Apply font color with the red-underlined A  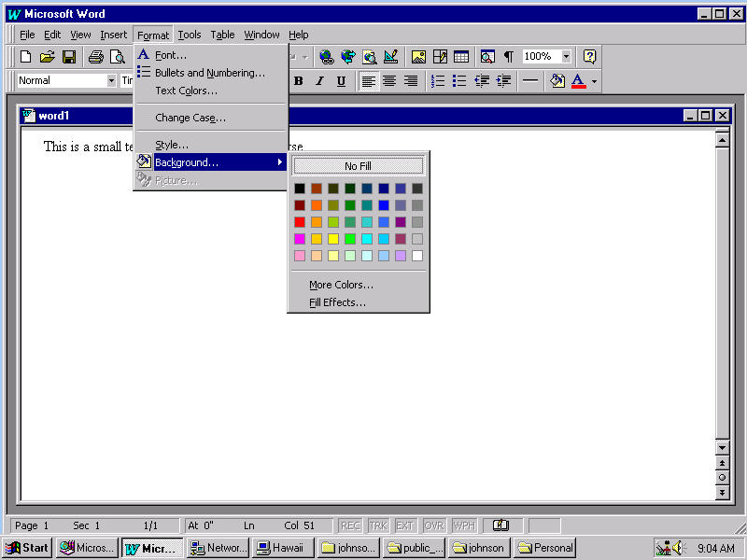click(x=578, y=81)
